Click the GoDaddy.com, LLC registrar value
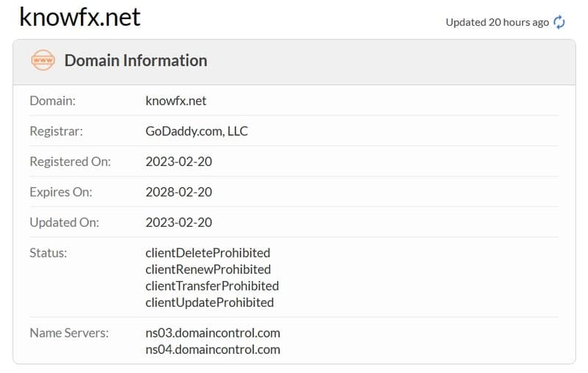This screenshot has height=373, width=588. tap(196, 131)
